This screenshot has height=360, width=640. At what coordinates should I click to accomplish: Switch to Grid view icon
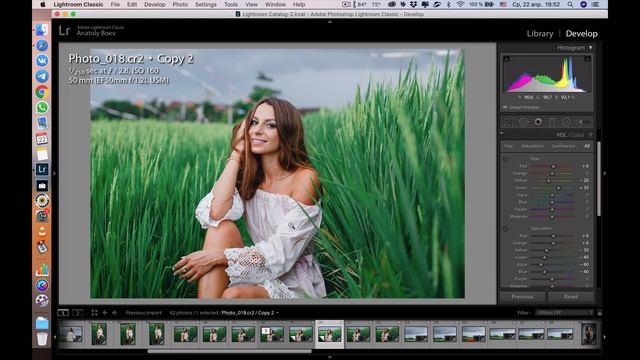tap(94, 313)
